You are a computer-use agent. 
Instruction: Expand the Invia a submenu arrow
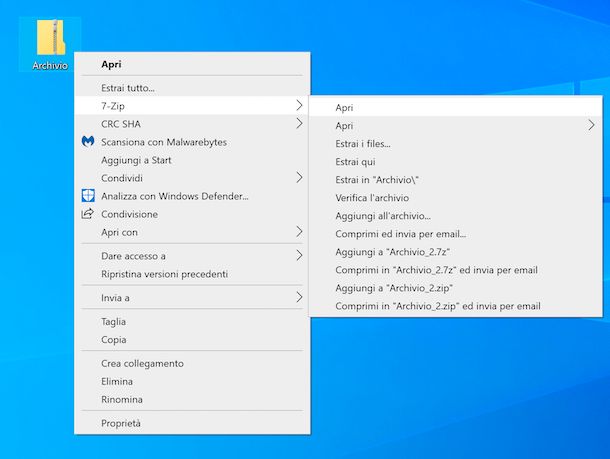(x=299, y=297)
